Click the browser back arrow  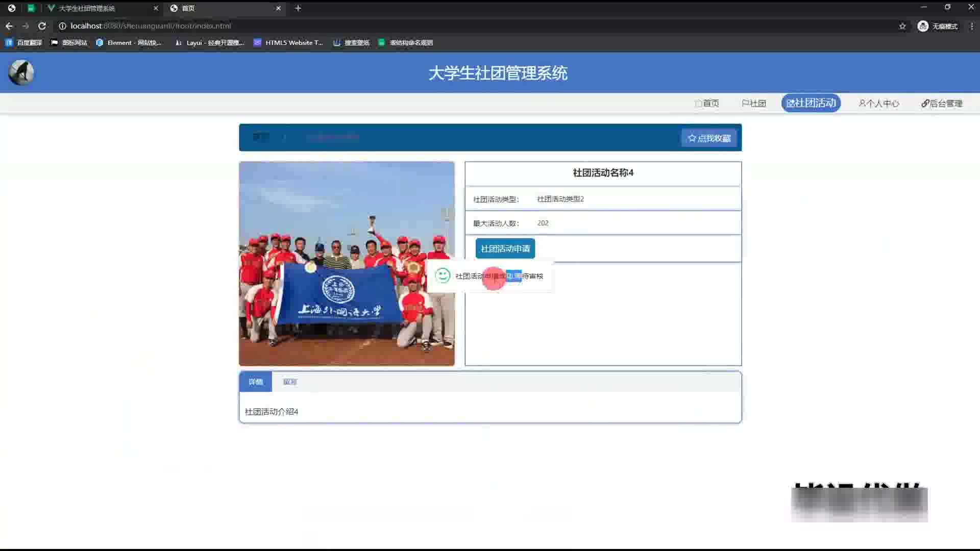(9, 26)
